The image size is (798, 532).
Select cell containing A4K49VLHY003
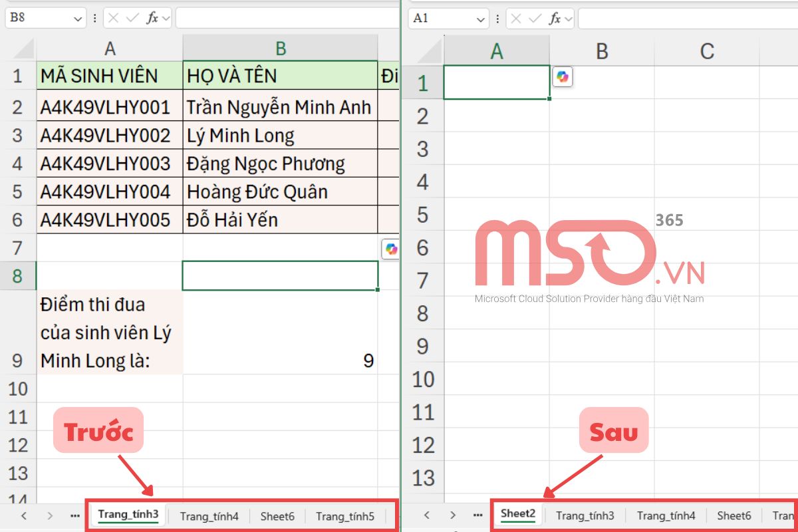tap(110, 164)
